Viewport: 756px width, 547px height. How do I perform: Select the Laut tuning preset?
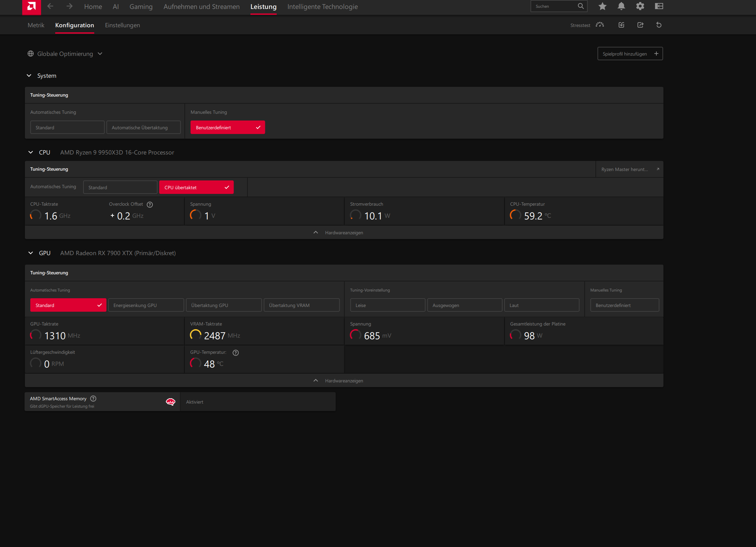pos(542,305)
